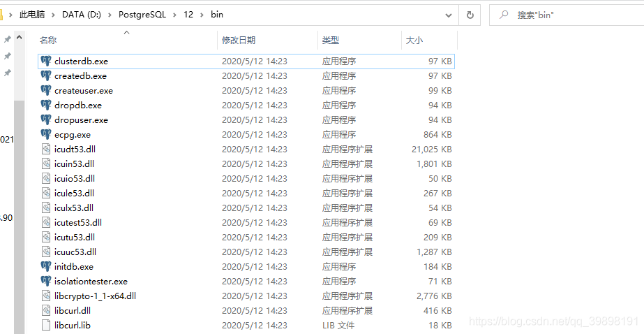Click the icuuc53.dll file icon
Screen dimensions: 644x334
[x=46, y=252]
